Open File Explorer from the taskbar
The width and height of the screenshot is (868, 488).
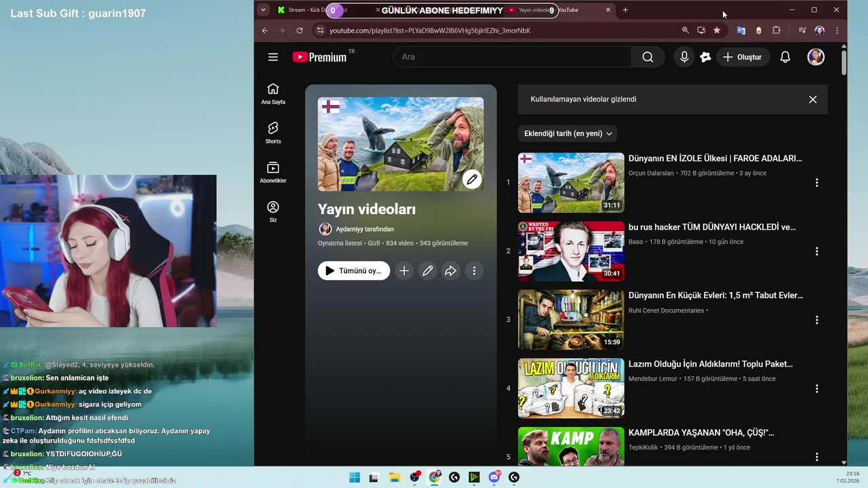point(395,478)
